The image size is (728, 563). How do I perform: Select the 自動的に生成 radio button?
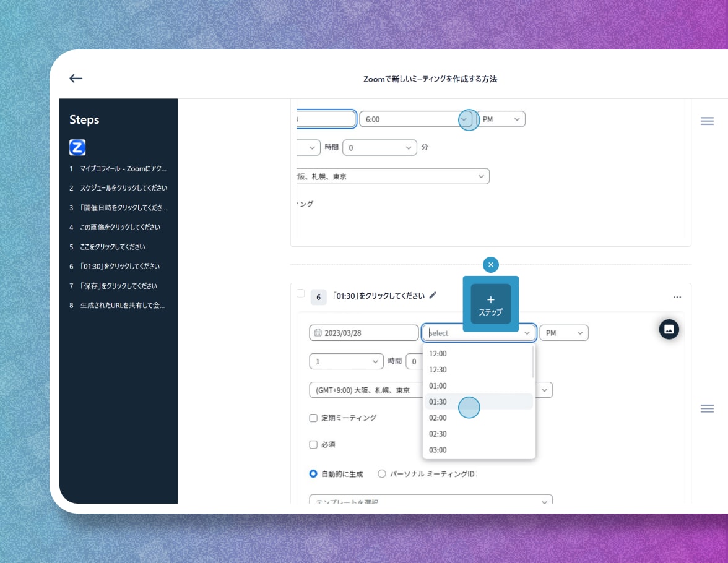tap(313, 474)
